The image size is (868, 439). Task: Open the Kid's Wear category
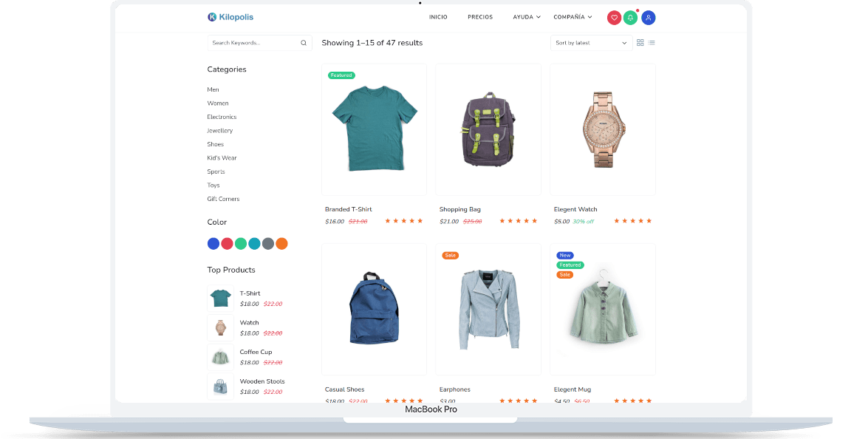click(x=222, y=157)
